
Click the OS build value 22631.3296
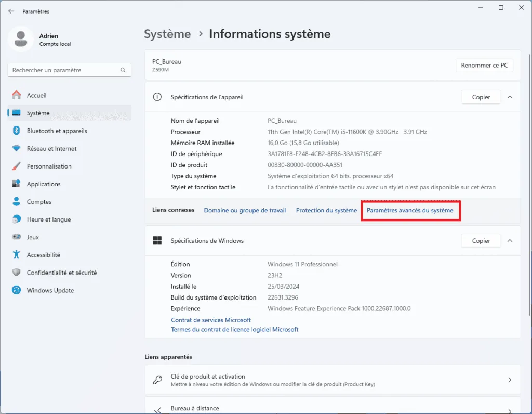coord(283,297)
